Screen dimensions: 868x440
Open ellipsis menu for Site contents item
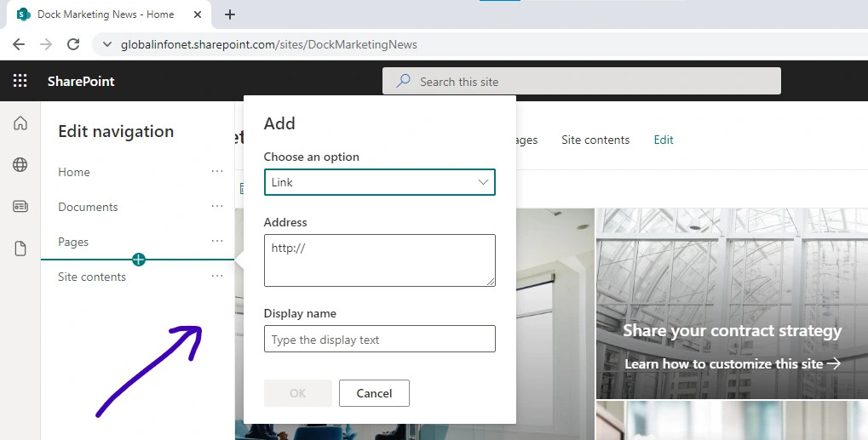(217, 276)
